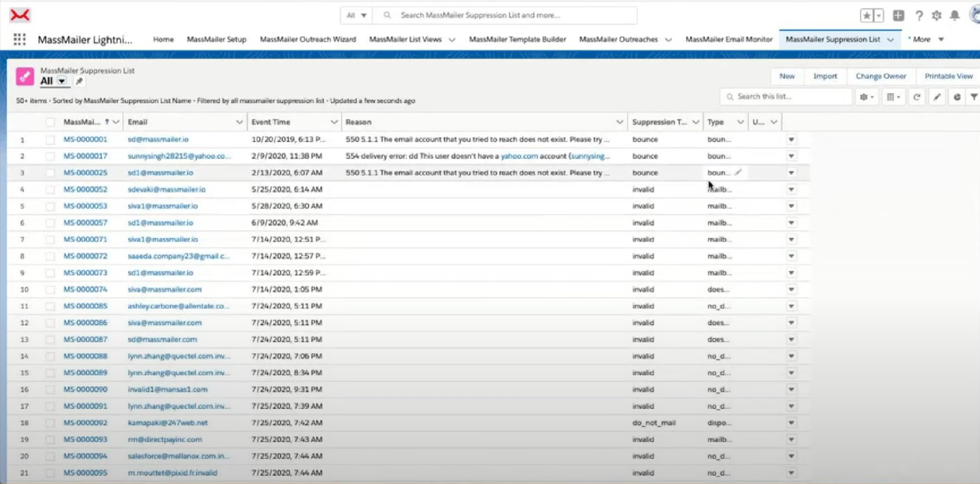Refresh the suppression list

pyautogui.click(x=917, y=97)
